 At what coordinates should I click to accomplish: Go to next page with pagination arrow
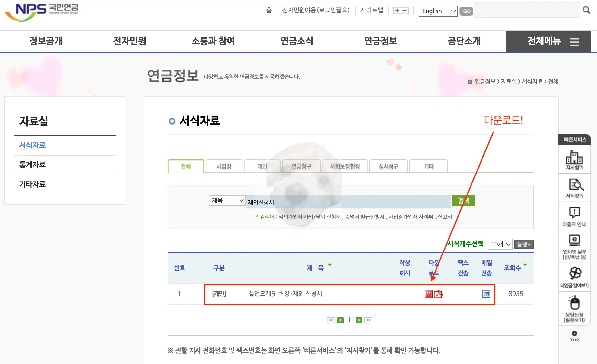[x=359, y=320]
